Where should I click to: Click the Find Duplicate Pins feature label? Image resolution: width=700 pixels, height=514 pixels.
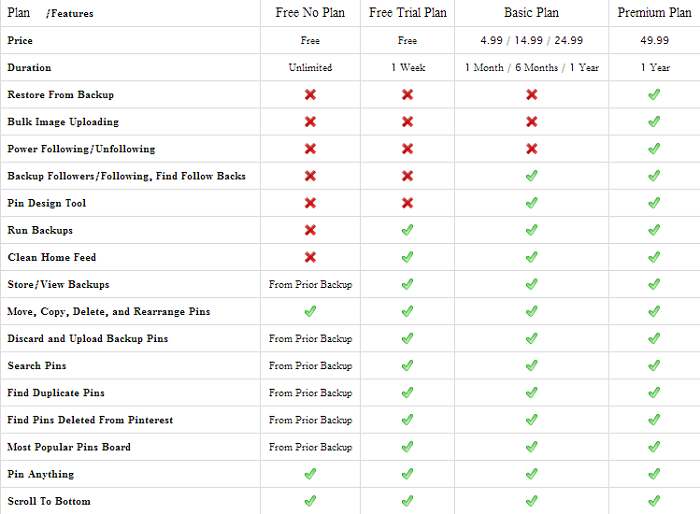coord(56,393)
